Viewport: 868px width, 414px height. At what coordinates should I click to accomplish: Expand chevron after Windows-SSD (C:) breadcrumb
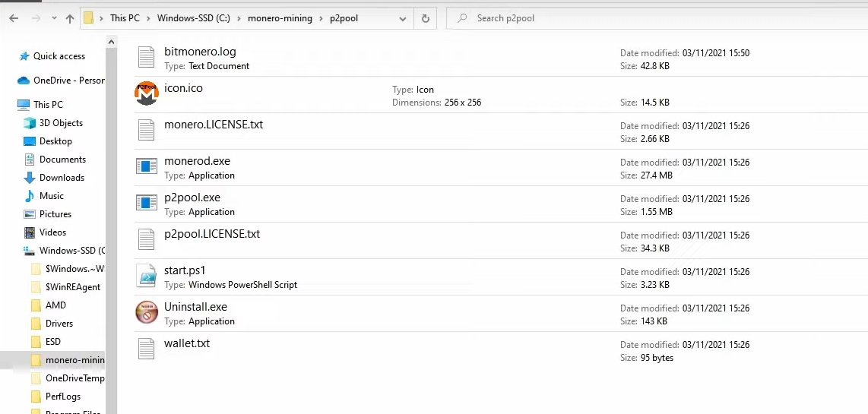[239, 18]
